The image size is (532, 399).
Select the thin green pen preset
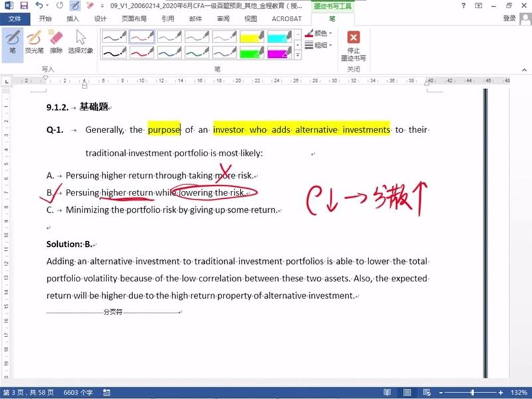point(197,37)
